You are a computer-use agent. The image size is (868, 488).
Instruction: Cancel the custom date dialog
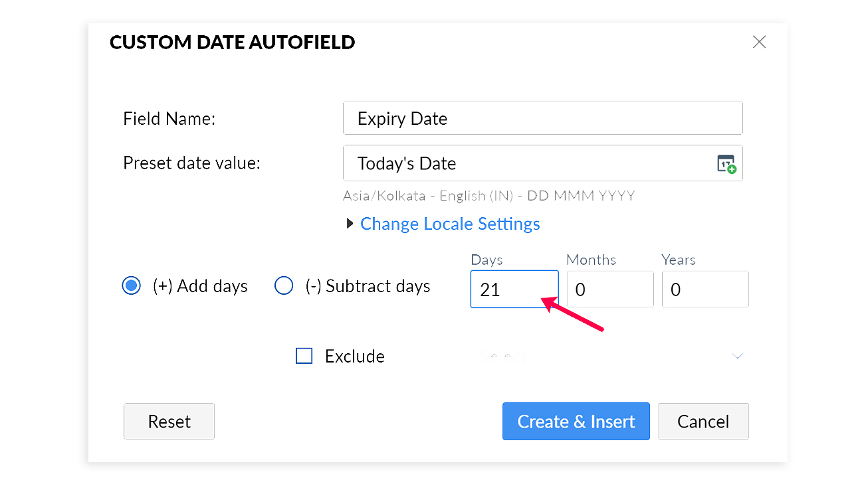[703, 422]
